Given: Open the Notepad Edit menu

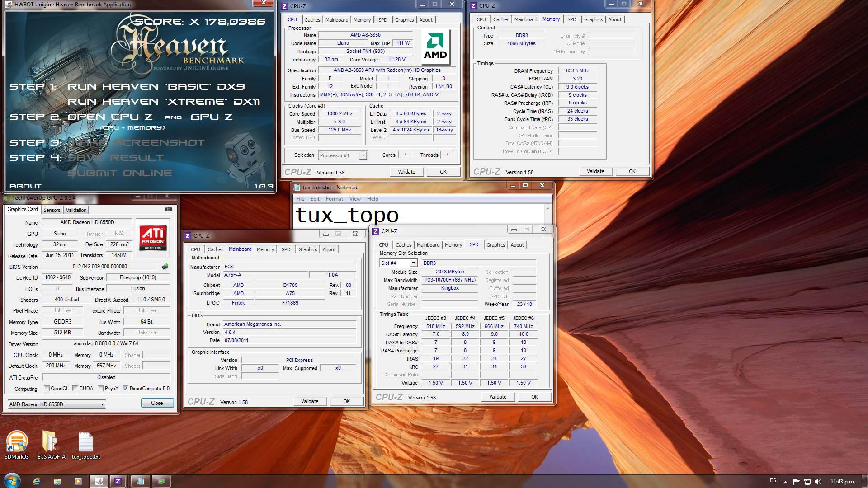Looking at the screenshot, I should click(x=315, y=199).
